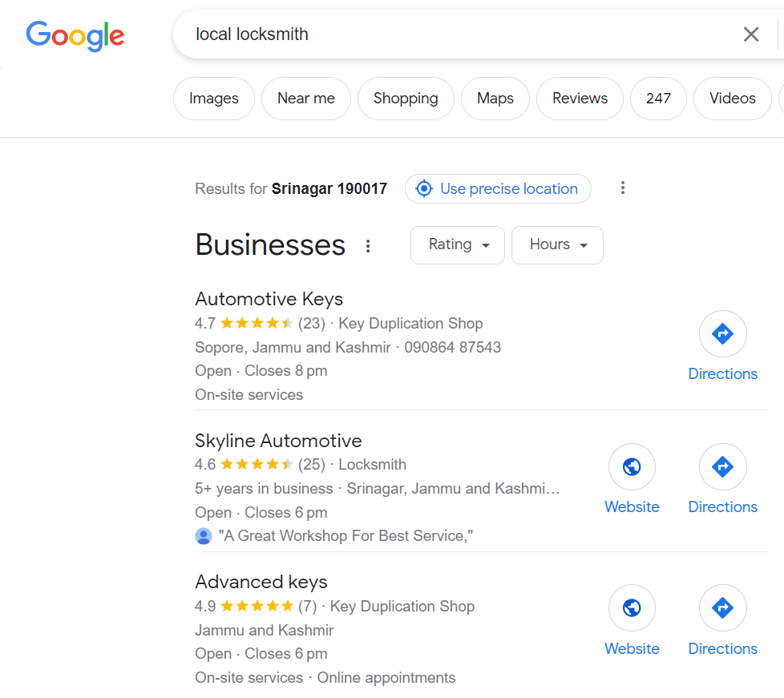Open the Maps tab
This screenshot has width=784, height=698.
click(x=495, y=99)
